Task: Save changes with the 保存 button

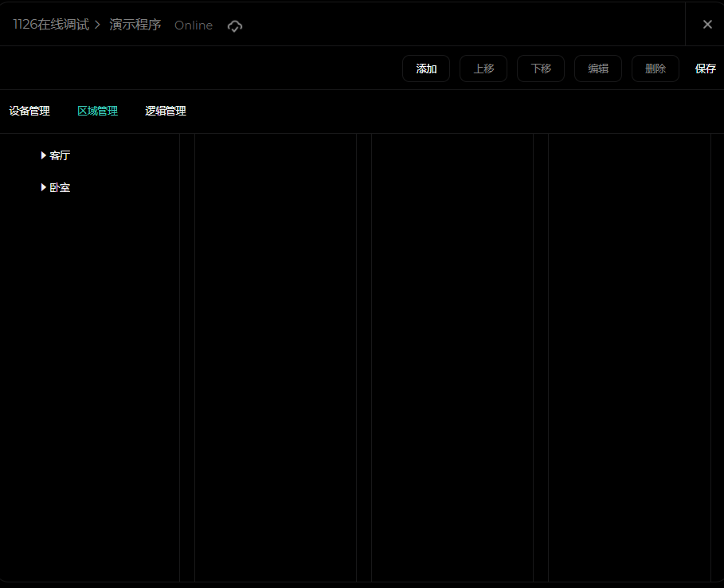Action: [705, 69]
